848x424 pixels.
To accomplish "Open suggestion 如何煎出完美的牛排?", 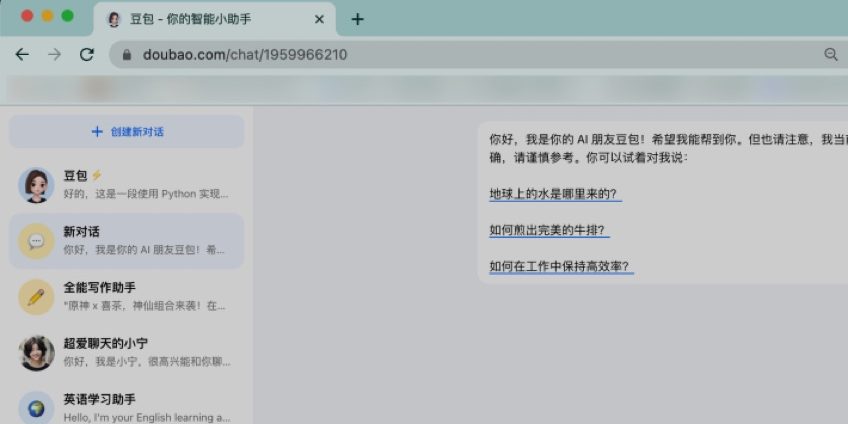I will pyautogui.click(x=549, y=230).
